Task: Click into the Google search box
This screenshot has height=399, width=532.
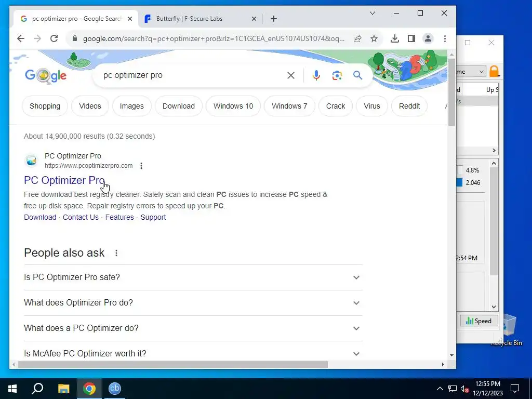Action: click(193, 75)
